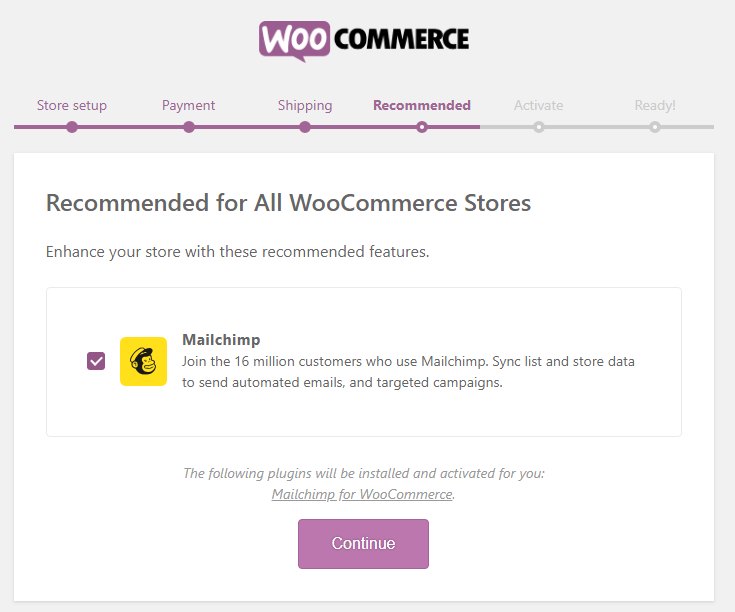Click the Continue button
Viewport: 735px width, 612px height.
tap(363, 544)
